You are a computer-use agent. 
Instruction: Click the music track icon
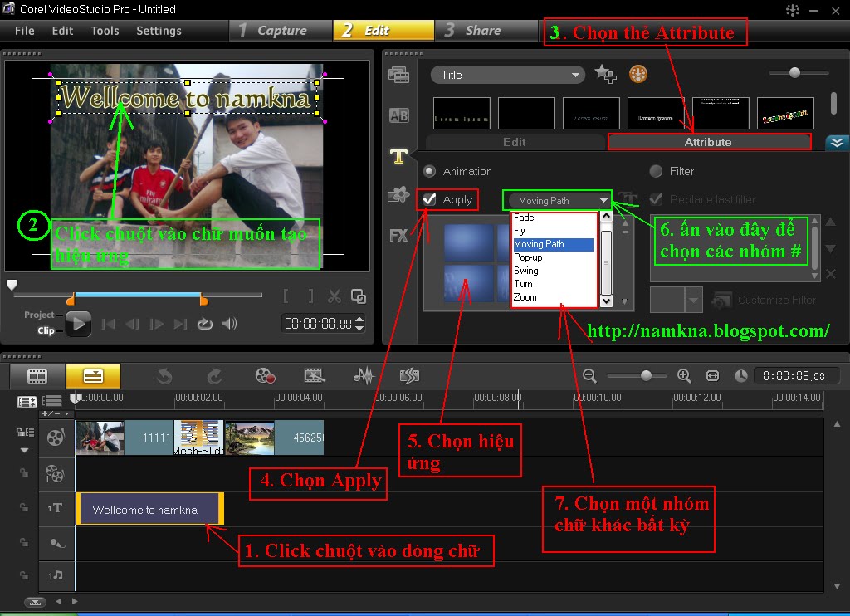56,574
